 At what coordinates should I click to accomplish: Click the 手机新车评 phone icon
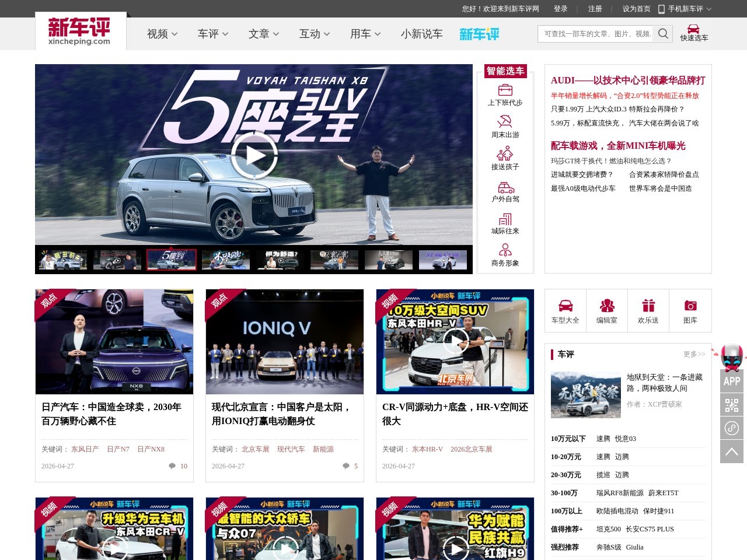661,9
